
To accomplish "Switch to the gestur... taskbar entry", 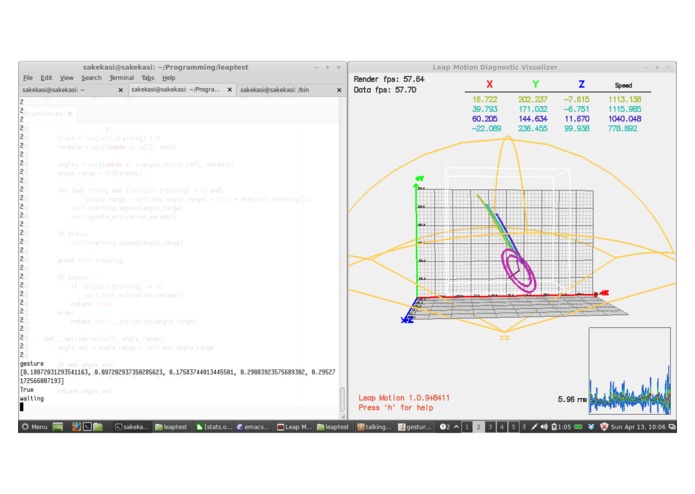I will [x=415, y=427].
